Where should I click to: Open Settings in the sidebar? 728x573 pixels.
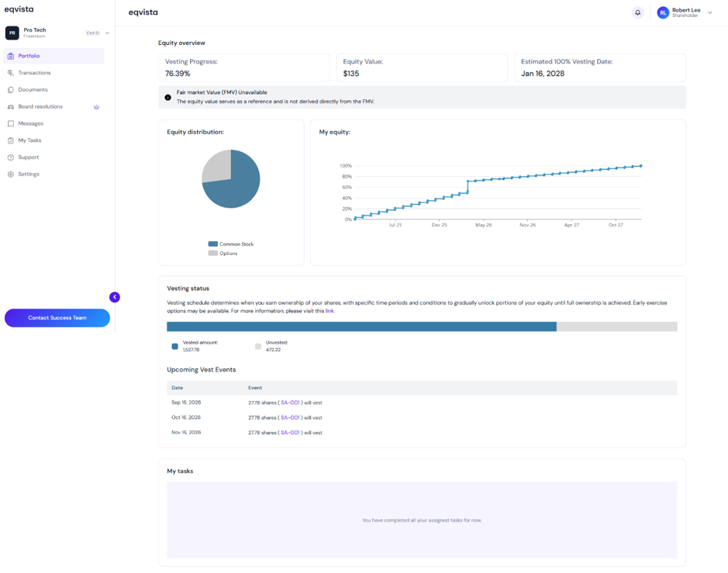click(53, 174)
